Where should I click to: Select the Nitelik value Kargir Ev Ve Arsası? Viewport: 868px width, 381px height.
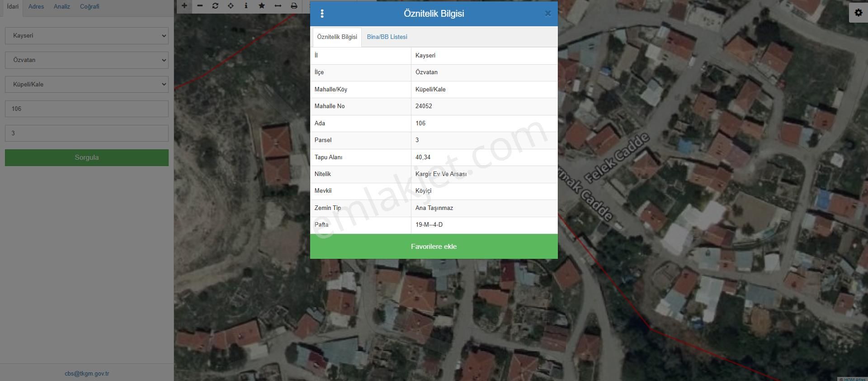coord(441,174)
